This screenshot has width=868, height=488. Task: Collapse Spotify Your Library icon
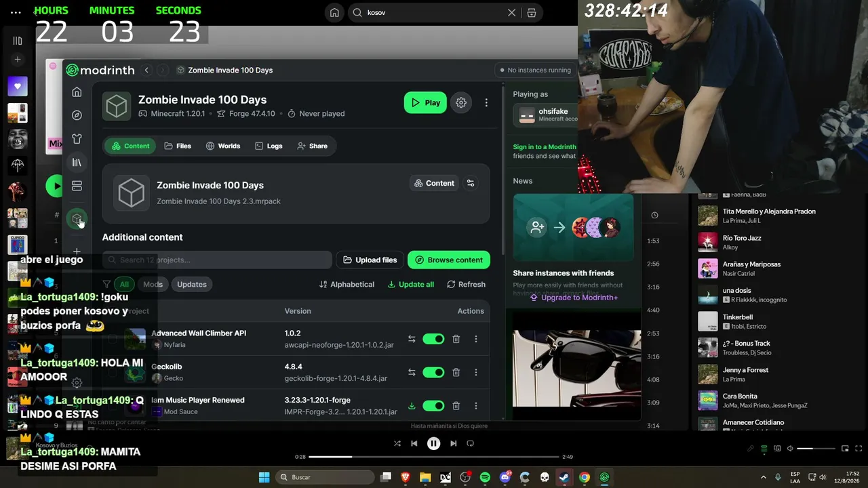click(18, 41)
